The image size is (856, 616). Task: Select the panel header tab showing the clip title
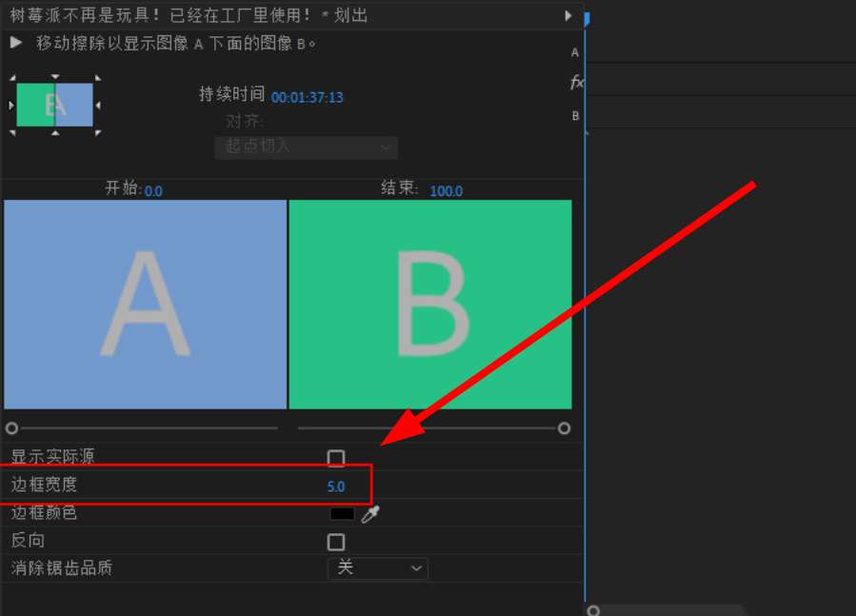(x=190, y=14)
